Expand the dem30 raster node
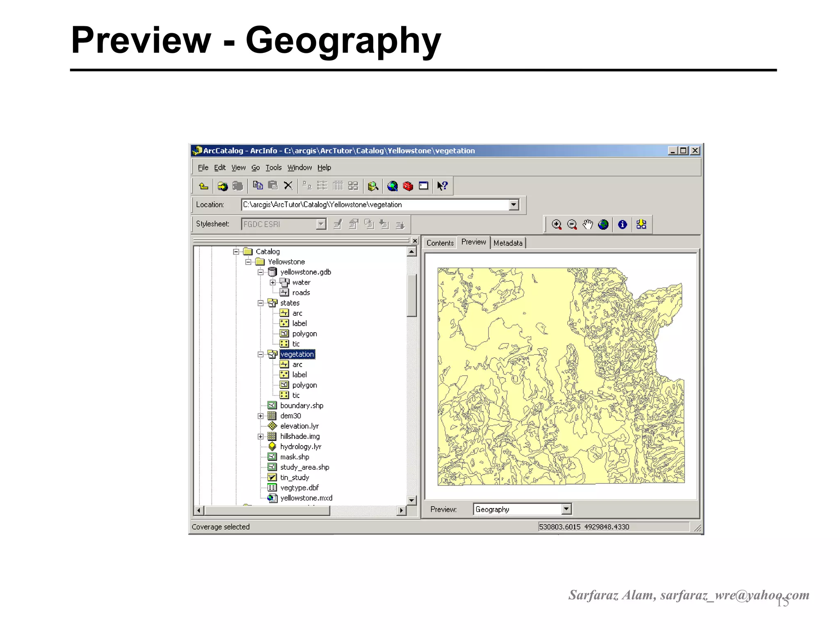This screenshot has height=630, width=840. pyautogui.click(x=260, y=416)
